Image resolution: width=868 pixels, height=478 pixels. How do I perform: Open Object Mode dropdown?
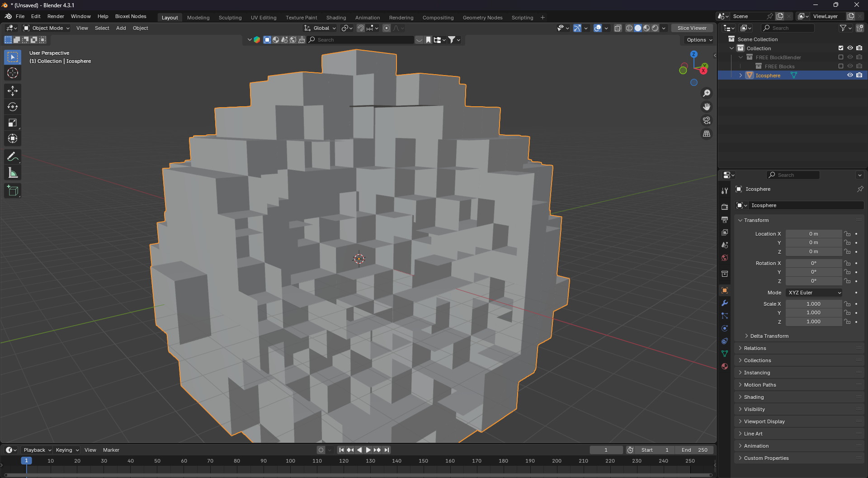[47, 28]
